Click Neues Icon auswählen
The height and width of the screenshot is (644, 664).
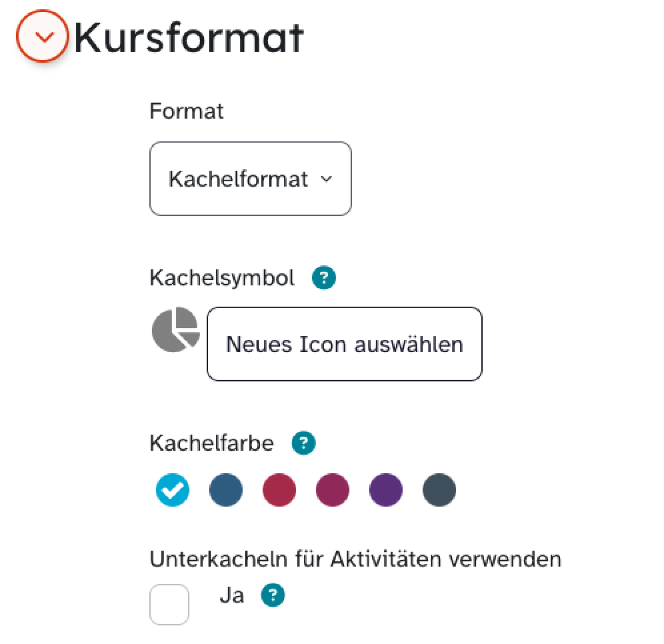pyautogui.click(x=344, y=344)
